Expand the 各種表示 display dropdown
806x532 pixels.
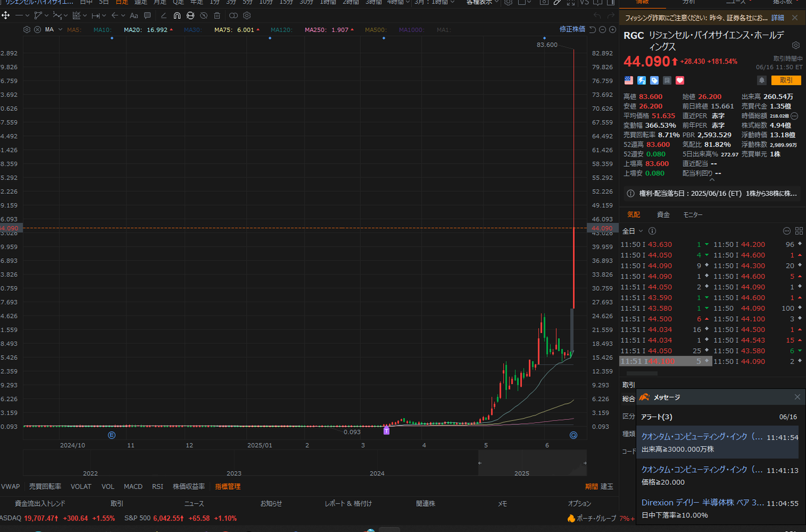point(482,3)
